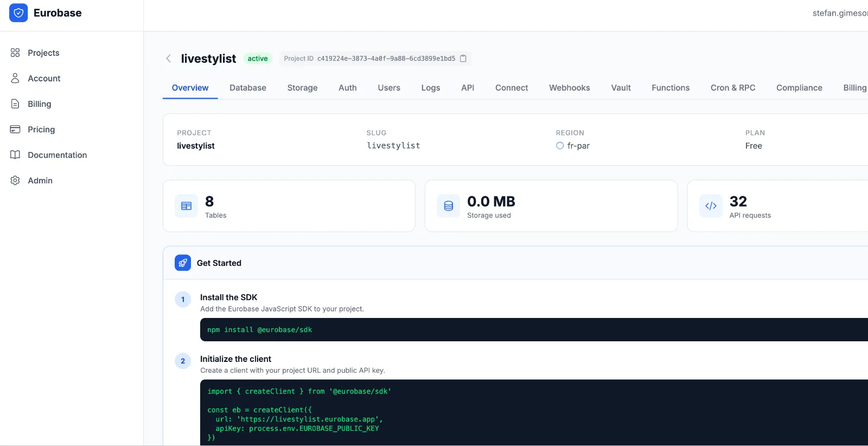Open the Users tab
The height and width of the screenshot is (446, 868).
(389, 88)
